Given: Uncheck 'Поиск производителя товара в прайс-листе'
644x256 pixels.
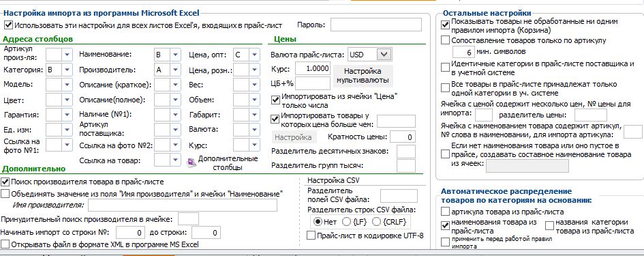Looking at the screenshot, I should (x=5, y=182).
